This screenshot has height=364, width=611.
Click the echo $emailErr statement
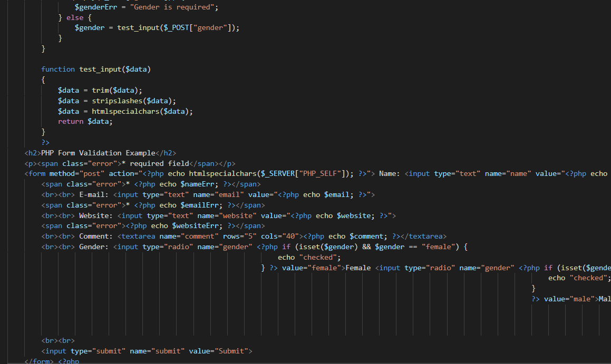tap(191, 205)
